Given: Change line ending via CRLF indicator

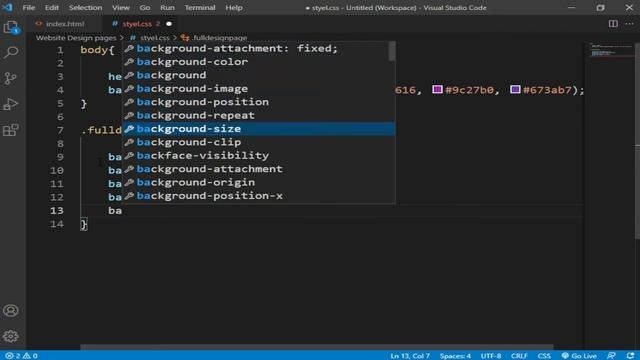Looking at the screenshot, I should [519, 356].
